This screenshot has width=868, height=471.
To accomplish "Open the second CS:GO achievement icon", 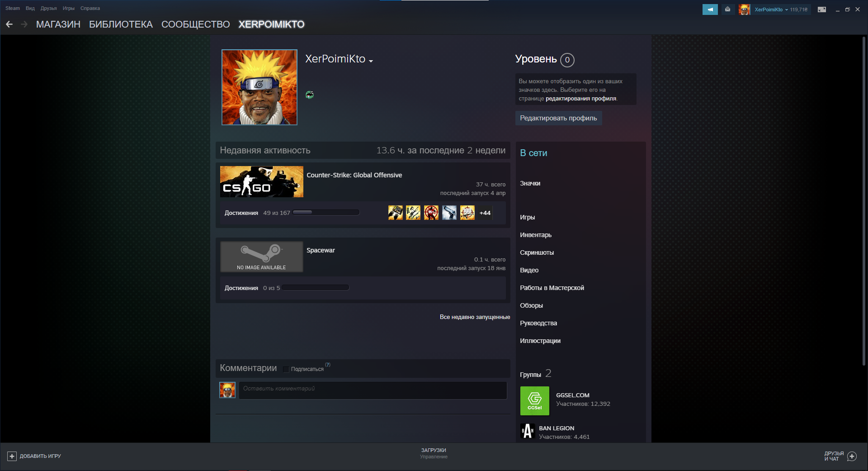I will tap(413, 213).
